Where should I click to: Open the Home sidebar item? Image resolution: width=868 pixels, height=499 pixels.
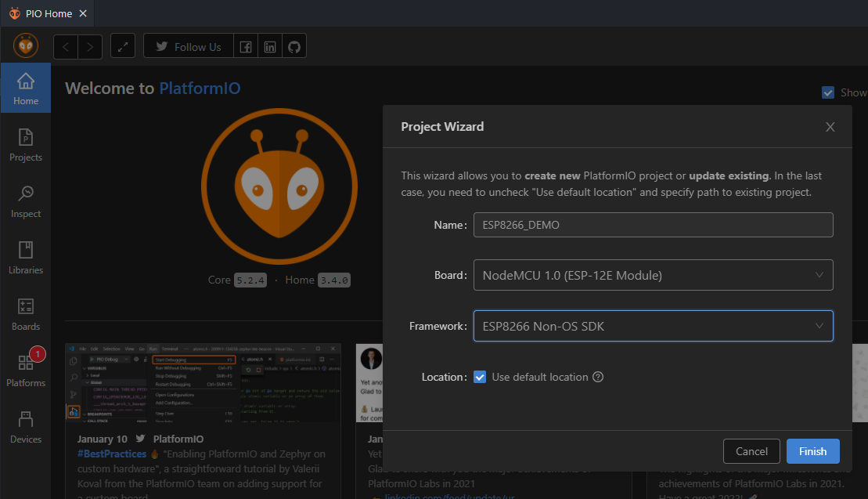[x=26, y=88]
